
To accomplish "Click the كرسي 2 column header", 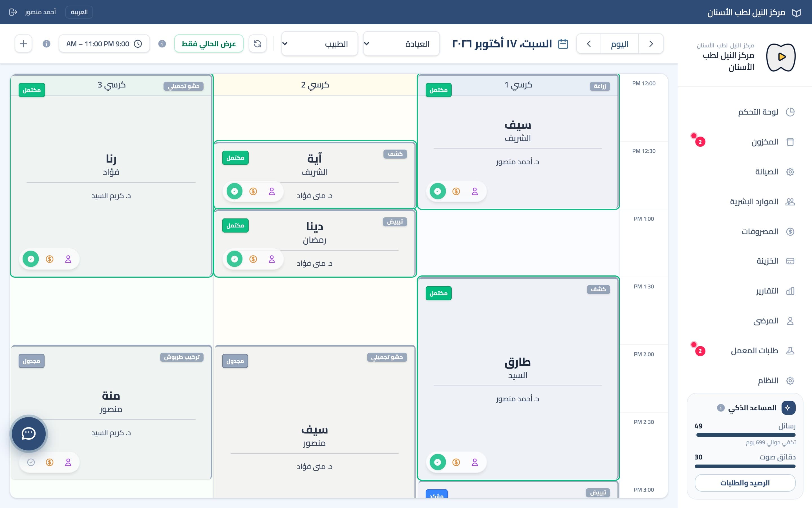I will [315, 85].
